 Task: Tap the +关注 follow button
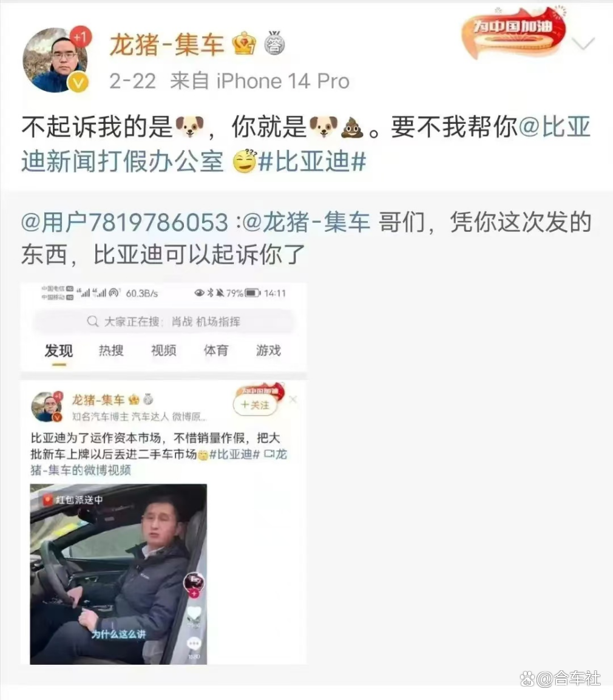pos(255,405)
